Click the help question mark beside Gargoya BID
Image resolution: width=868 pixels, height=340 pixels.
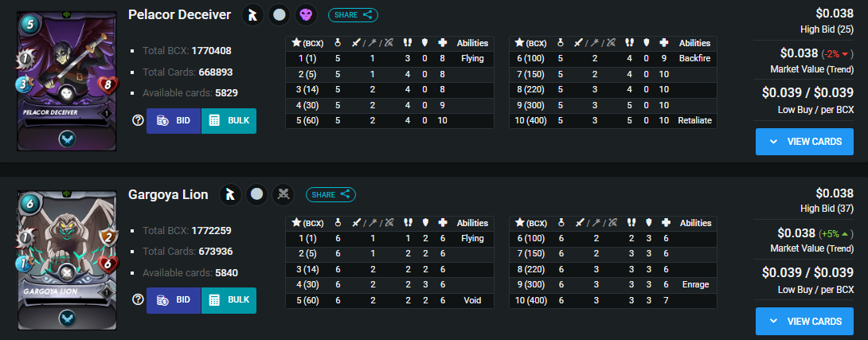(139, 299)
